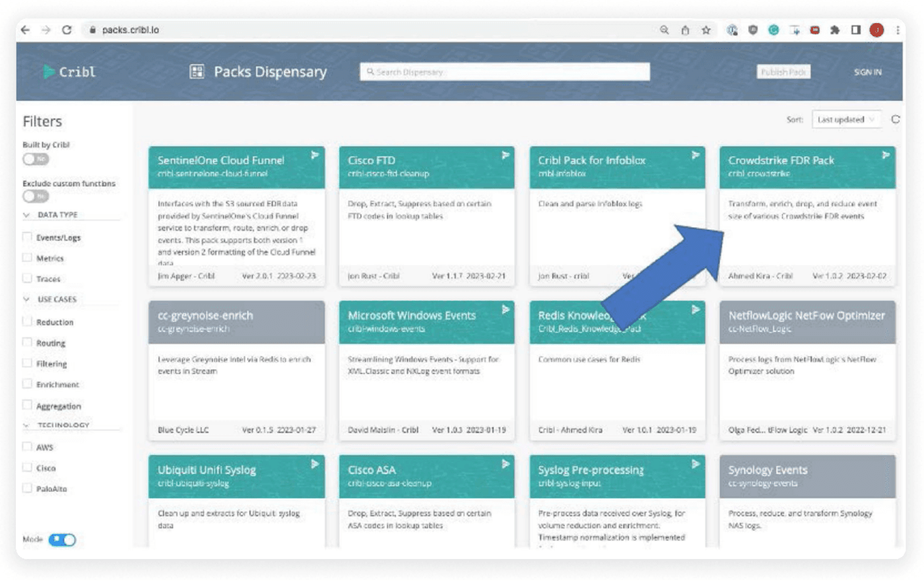
Task: Check the Aggregation checkbox
Action: coord(27,405)
